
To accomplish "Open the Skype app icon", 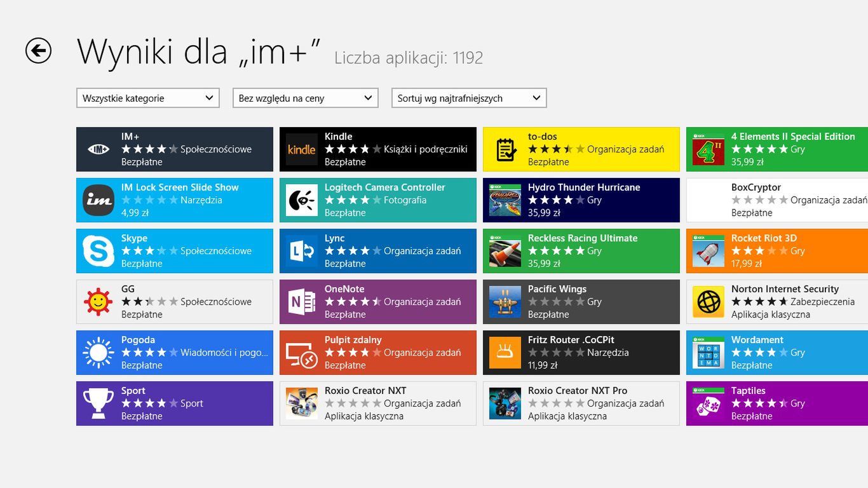I will tap(98, 251).
